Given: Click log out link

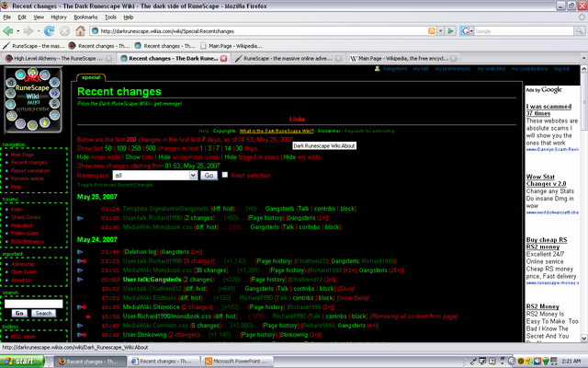Looking at the screenshot, I should pyautogui.click(x=561, y=69).
